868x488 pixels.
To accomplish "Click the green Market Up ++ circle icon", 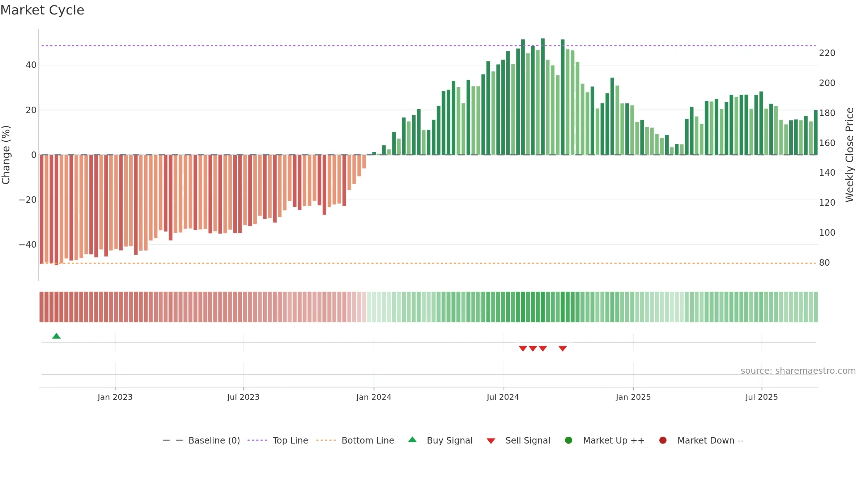I will (x=569, y=440).
